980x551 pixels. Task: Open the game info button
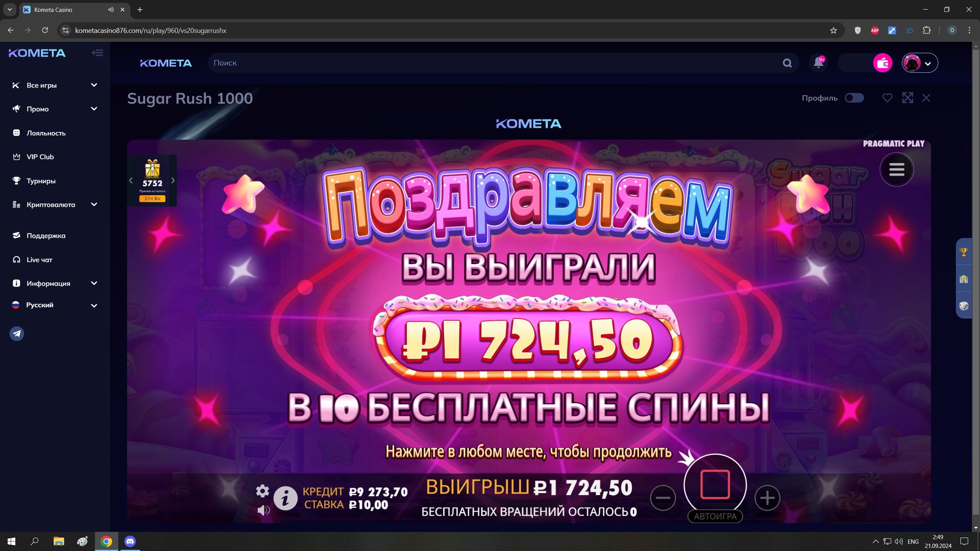pos(285,498)
